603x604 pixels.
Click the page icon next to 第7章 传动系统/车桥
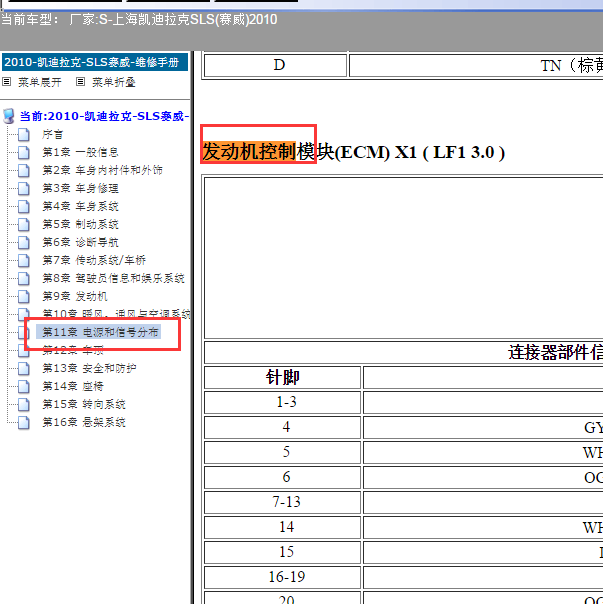coord(24,260)
